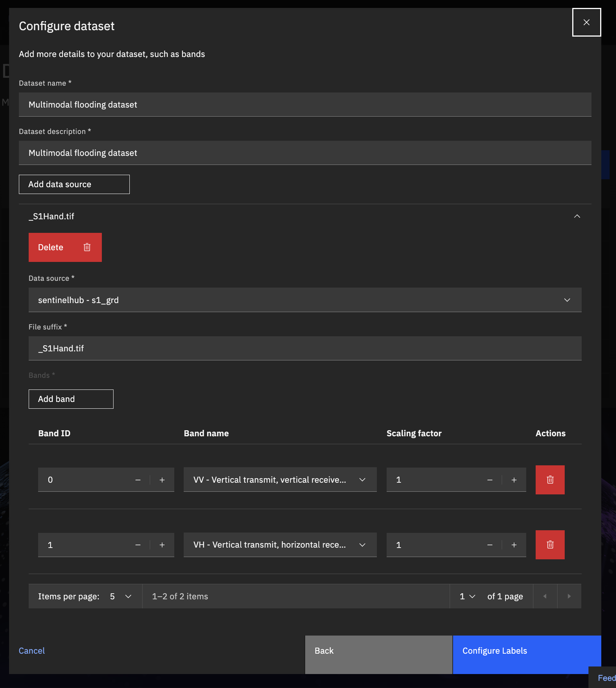Decrement Band ID for the VH band
This screenshot has width=616, height=688.
pos(138,545)
